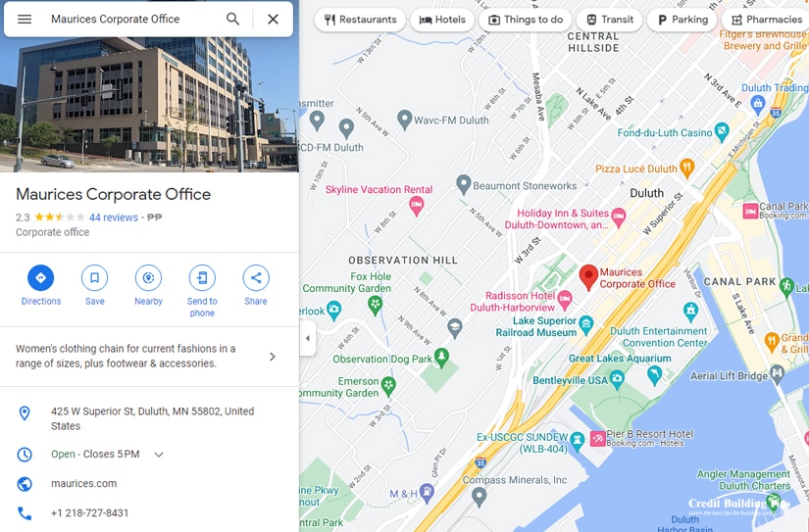
Task: Click the Directions text label
Action: (41, 301)
